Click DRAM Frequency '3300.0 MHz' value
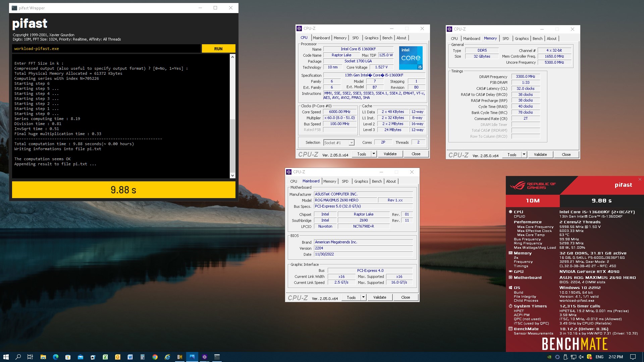Image resolution: width=644 pixels, height=362 pixels. (525, 76)
